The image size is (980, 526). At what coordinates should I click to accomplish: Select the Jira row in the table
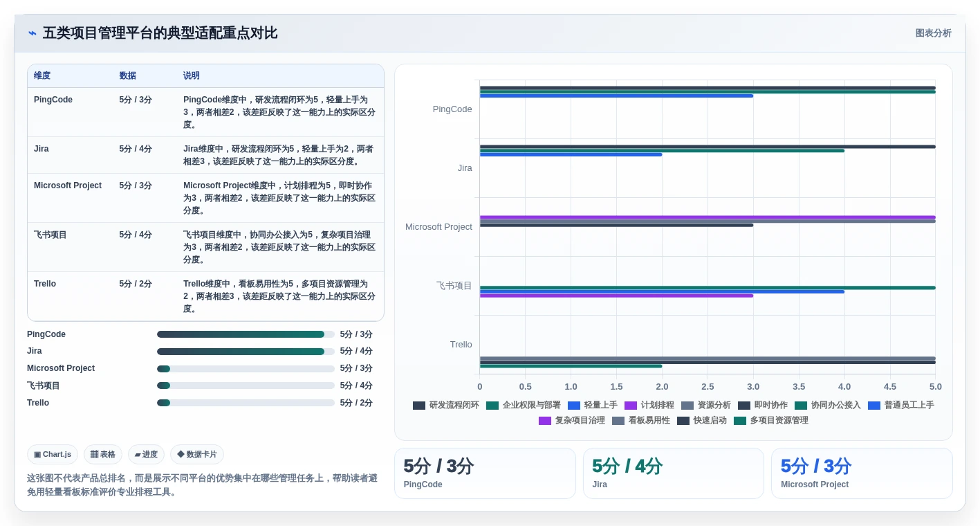(x=205, y=155)
